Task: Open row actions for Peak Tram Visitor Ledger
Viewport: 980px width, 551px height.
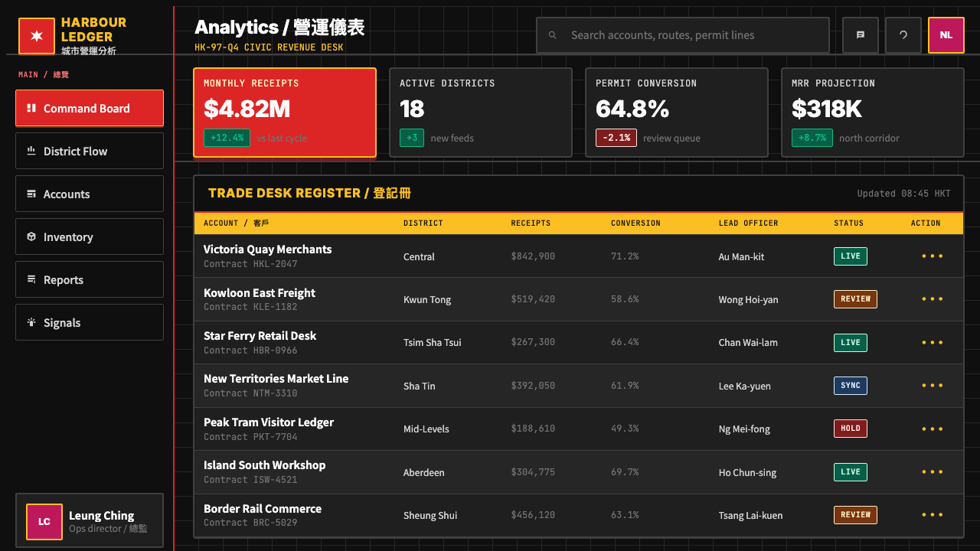Action: (933, 429)
